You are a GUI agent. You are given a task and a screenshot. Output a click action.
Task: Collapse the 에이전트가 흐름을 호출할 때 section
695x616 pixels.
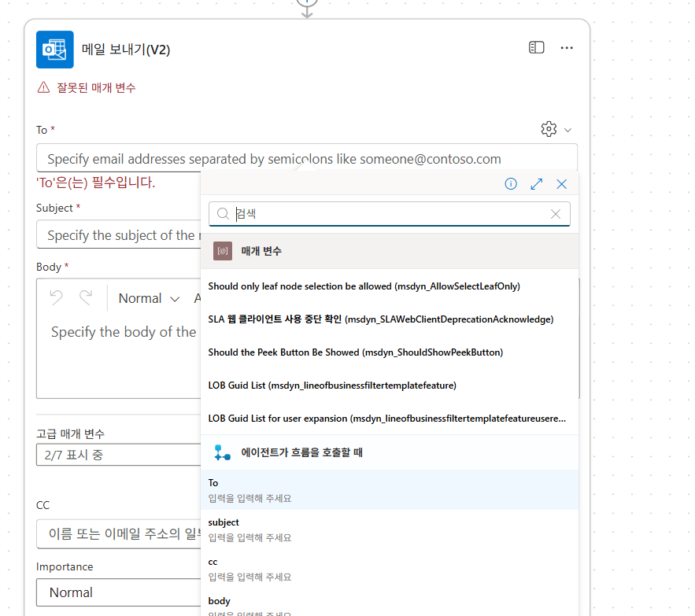(x=390, y=452)
